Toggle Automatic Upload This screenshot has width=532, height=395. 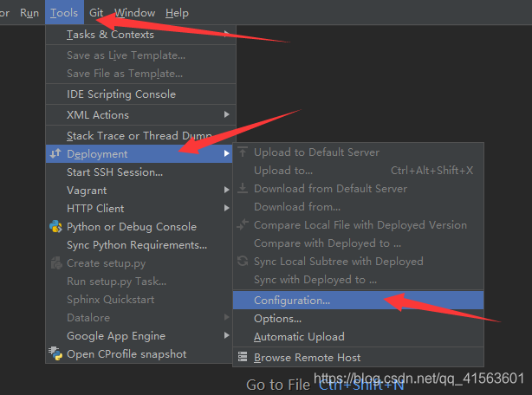click(359, 337)
